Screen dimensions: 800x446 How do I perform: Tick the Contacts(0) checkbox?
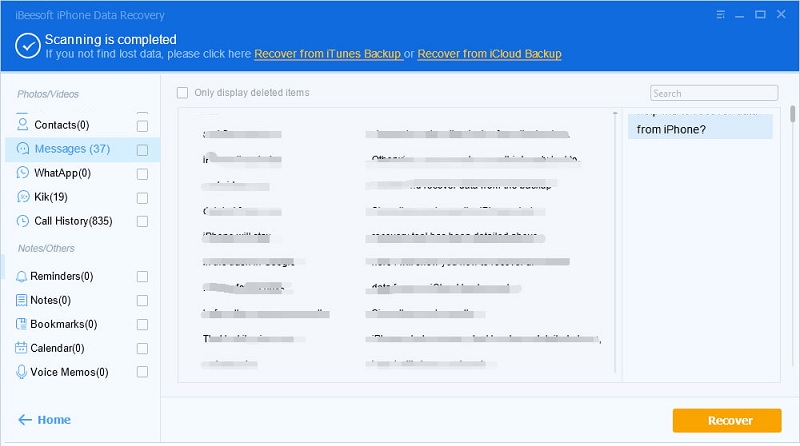coord(142,126)
